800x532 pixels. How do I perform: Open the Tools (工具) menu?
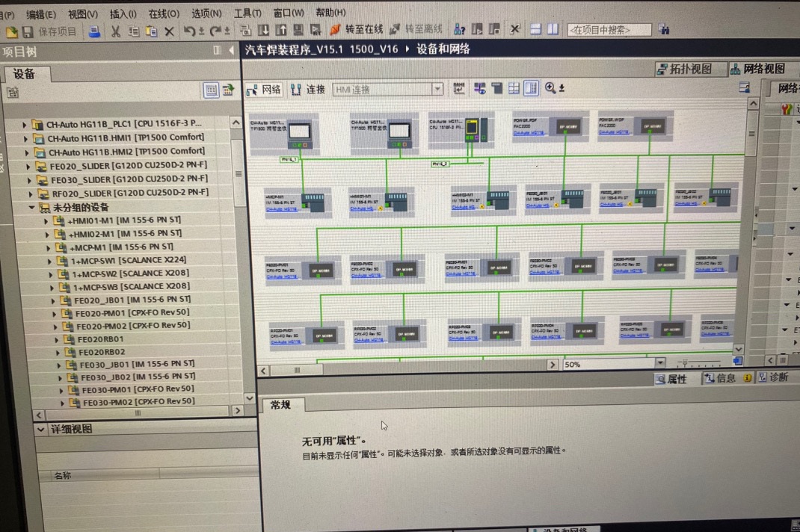click(247, 13)
